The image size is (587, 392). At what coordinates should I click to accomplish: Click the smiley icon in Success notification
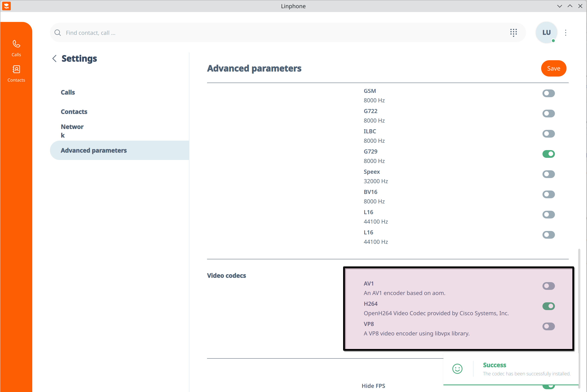coord(457,369)
